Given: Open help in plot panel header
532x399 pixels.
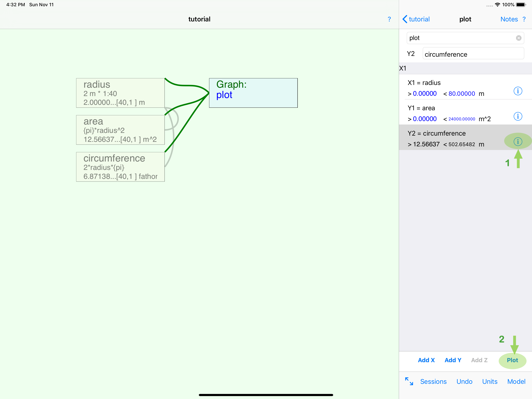Looking at the screenshot, I should pos(524,19).
